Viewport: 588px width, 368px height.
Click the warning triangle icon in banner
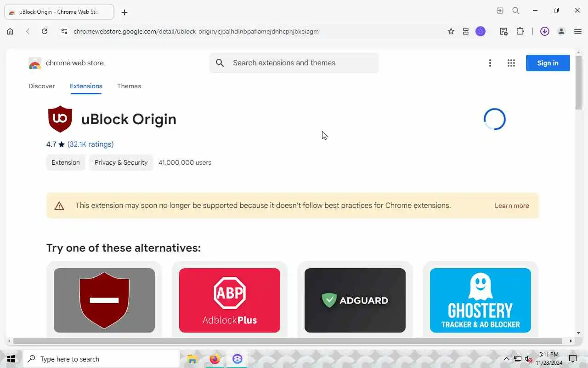click(x=59, y=206)
